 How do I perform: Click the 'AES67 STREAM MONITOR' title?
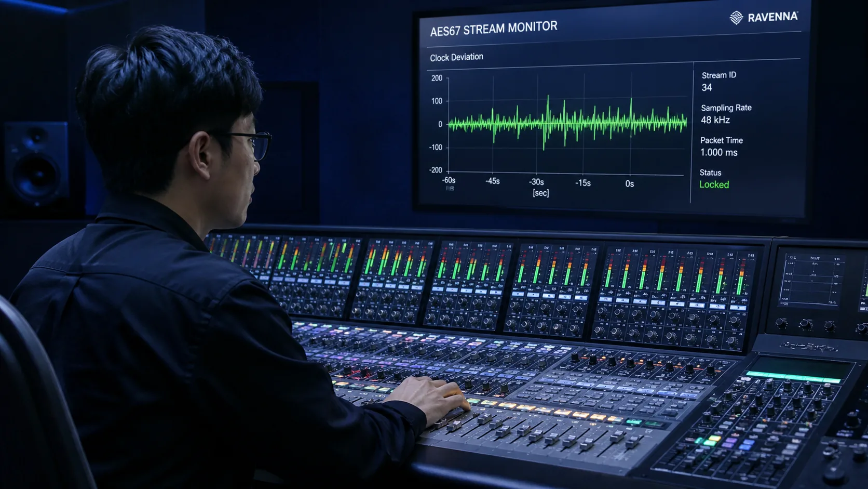coord(494,29)
